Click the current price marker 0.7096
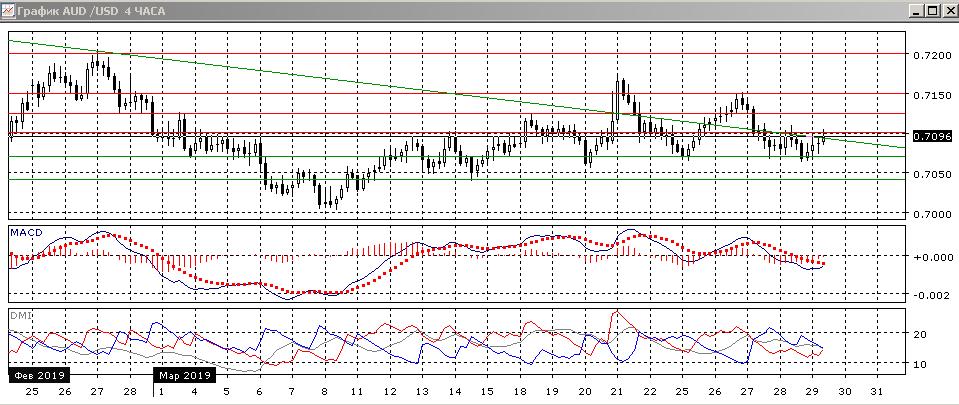The height and width of the screenshot is (405, 959). (x=930, y=135)
